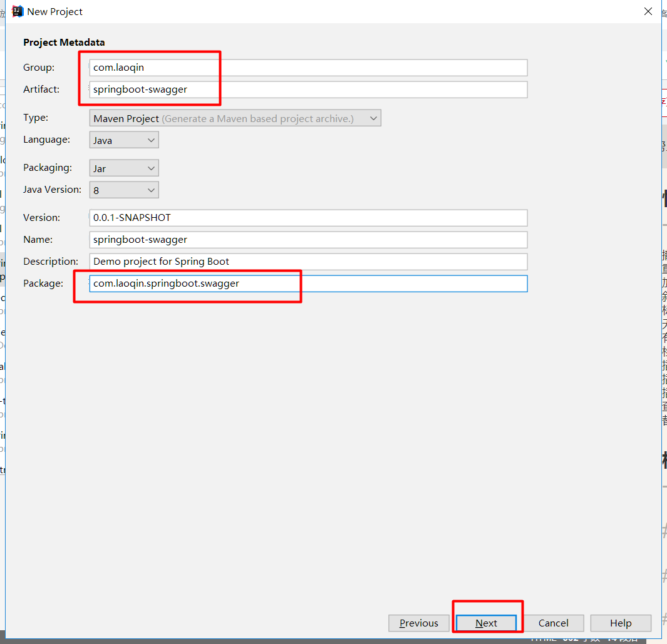Image resolution: width=667 pixels, height=644 pixels.
Task: Click the Next button
Action: tap(486, 623)
